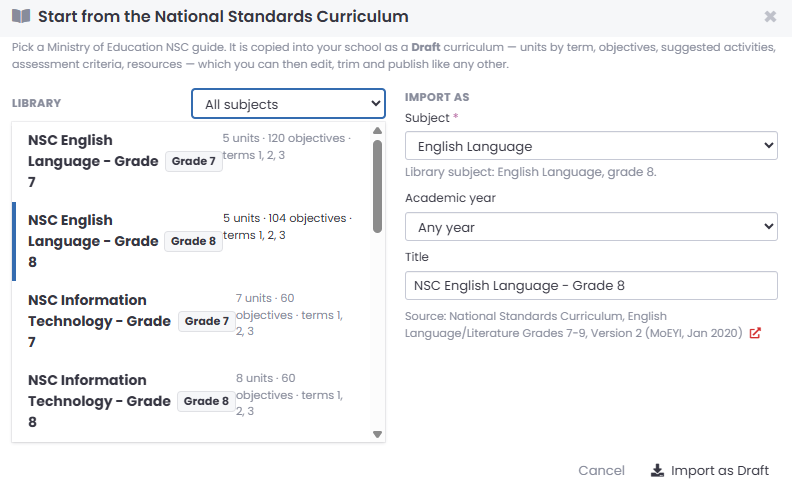Click the scroll up arrow in library list
Image resolution: width=792 pixels, height=492 pixels.
[377, 131]
